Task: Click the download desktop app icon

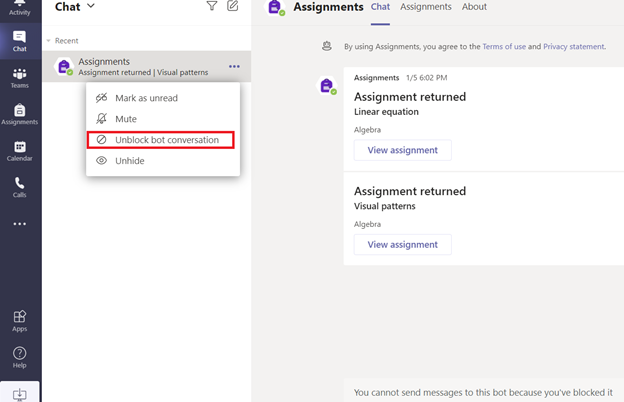Action: coord(20,394)
